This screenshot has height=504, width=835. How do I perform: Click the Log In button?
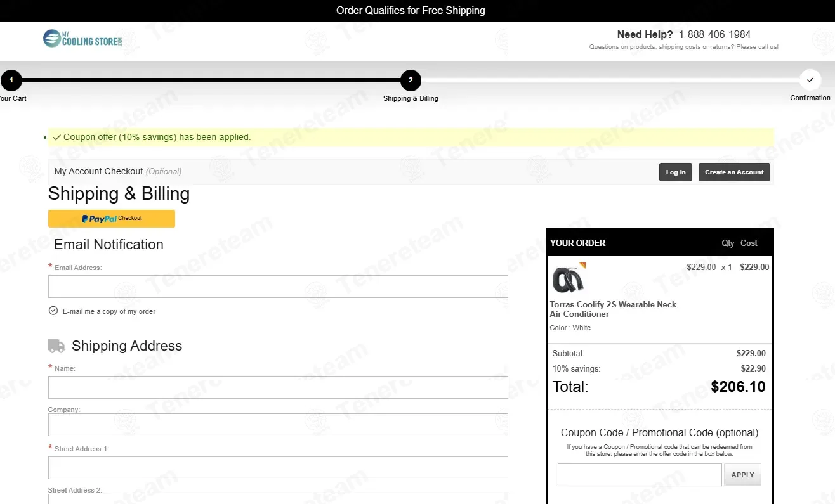[x=676, y=172]
